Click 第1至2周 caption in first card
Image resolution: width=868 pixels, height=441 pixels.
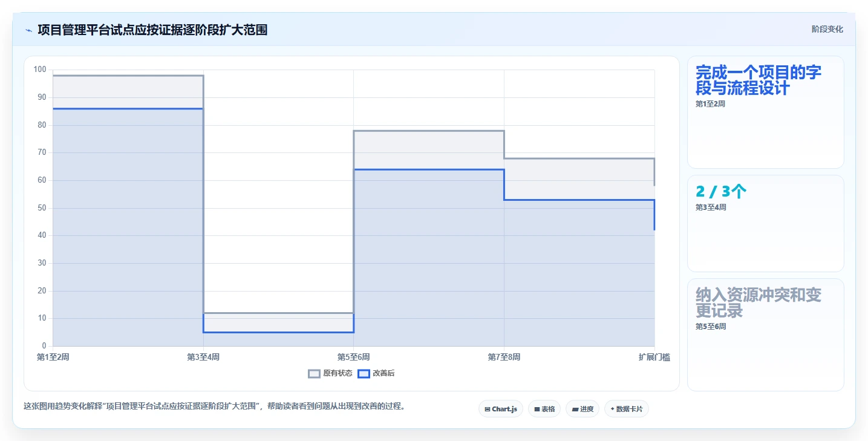(710, 103)
